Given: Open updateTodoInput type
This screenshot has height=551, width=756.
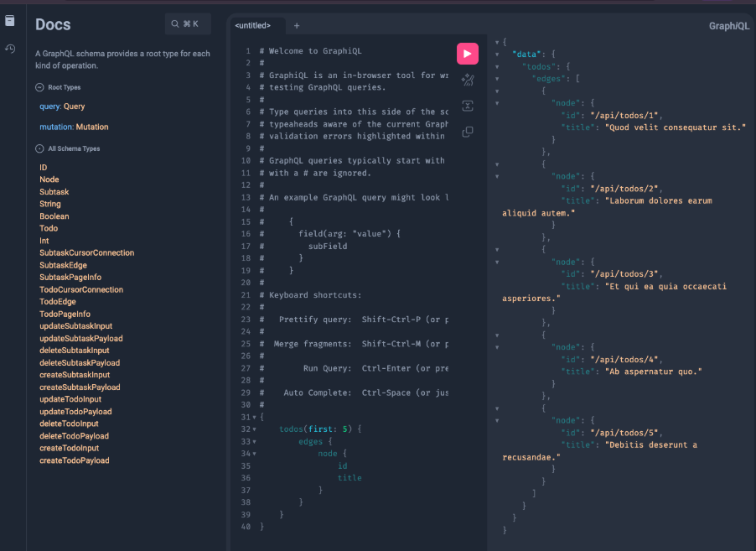Looking at the screenshot, I should [70, 399].
